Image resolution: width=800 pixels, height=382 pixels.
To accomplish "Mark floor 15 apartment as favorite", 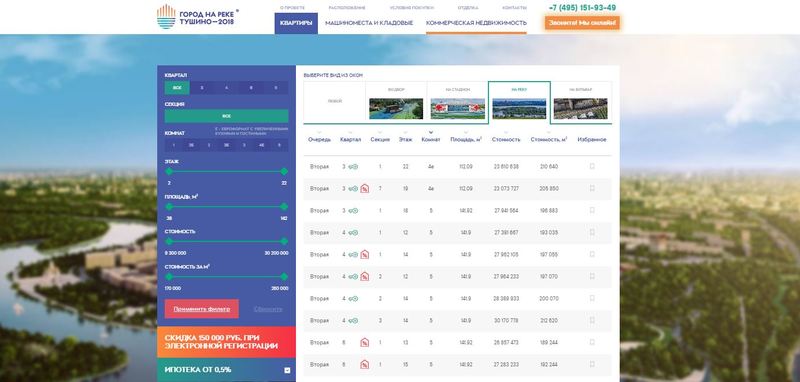I will click(592, 364).
